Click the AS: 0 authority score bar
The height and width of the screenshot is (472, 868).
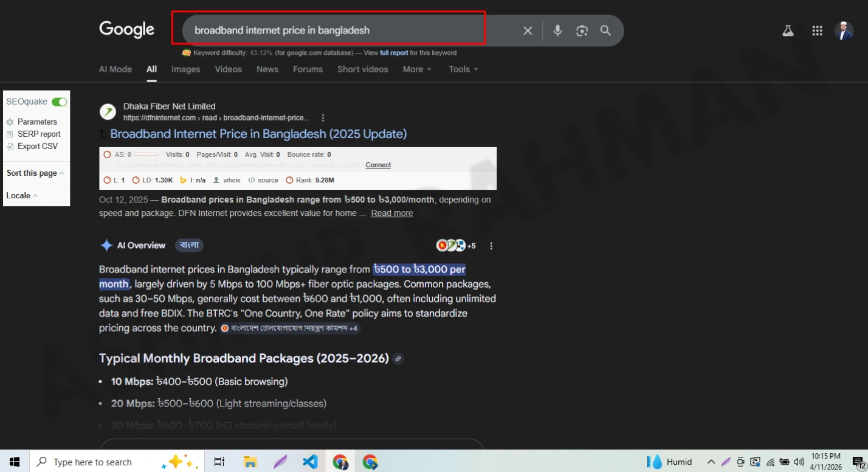[131, 154]
